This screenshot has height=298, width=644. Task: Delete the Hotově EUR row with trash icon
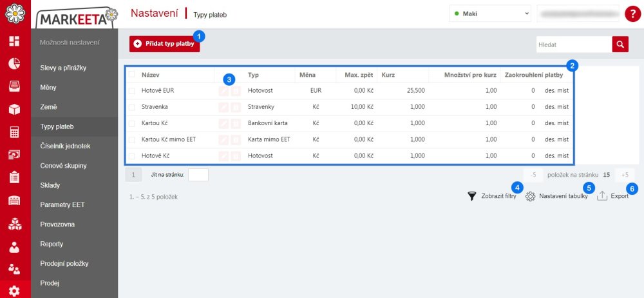click(x=236, y=90)
